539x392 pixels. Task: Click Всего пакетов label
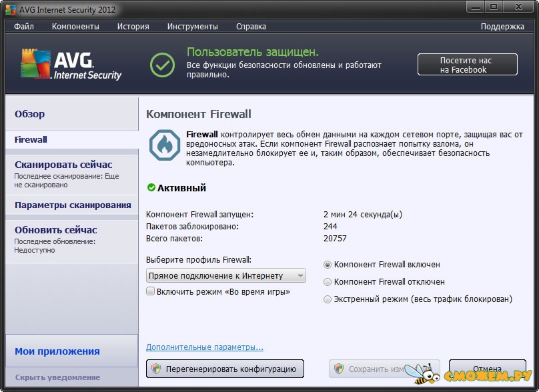[174, 239]
